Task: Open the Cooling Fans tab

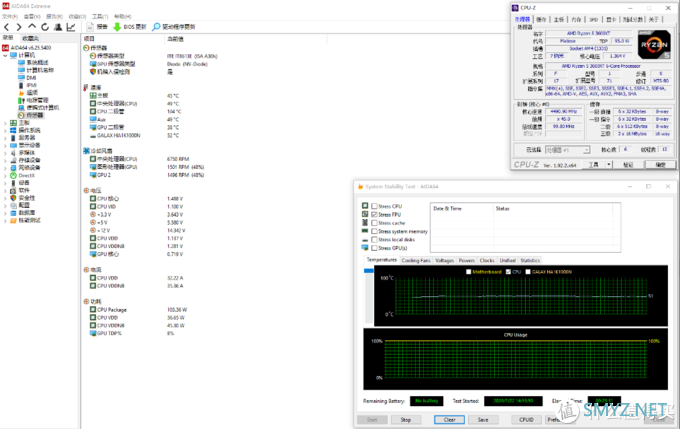Action: 415,260
